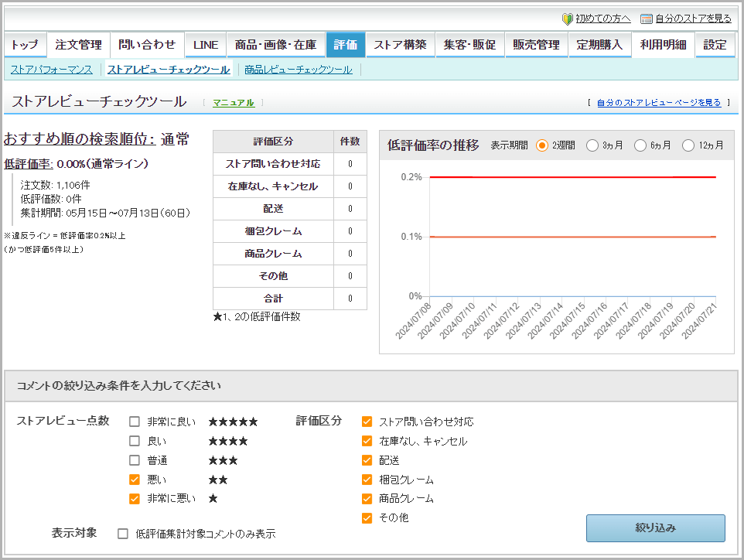Viewport: 744px width, 560px height.
Task: Click 注文数: 1,106件 text
Action: [55, 185]
